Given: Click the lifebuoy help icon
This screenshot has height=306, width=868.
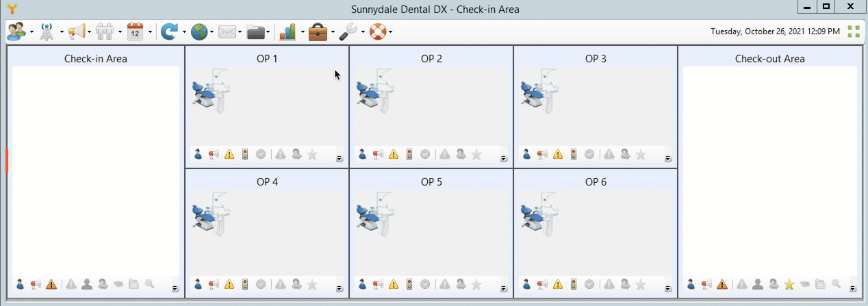Looking at the screenshot, I should (x=377, y=31).
